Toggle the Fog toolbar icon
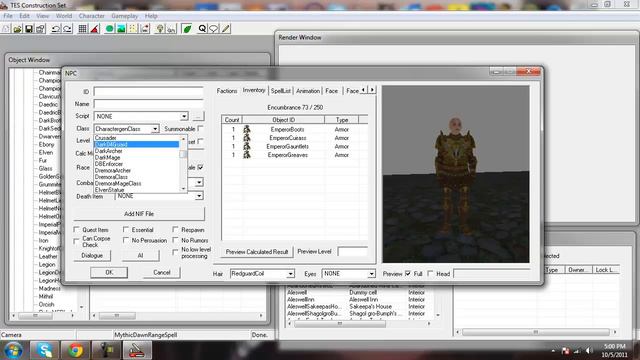Image resolution: width=640 pixels, height=360 pixels. pyautogui.click(x=171, y=29)
